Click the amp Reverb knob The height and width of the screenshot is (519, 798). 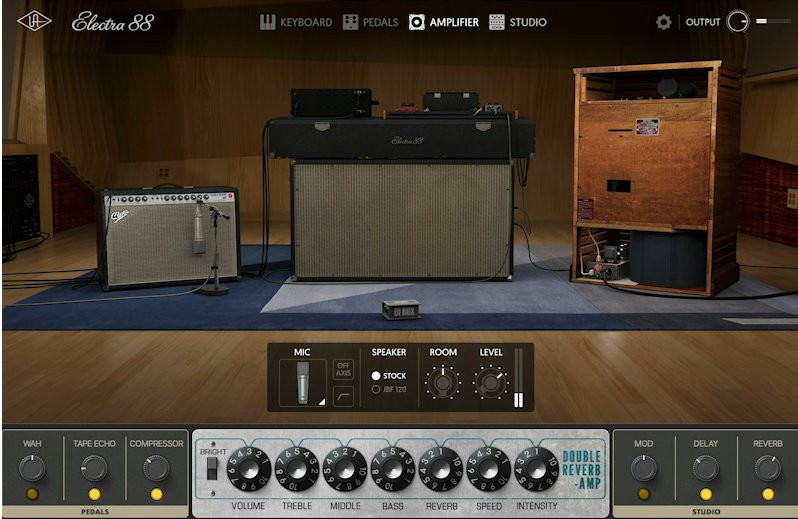pos(441,470)
